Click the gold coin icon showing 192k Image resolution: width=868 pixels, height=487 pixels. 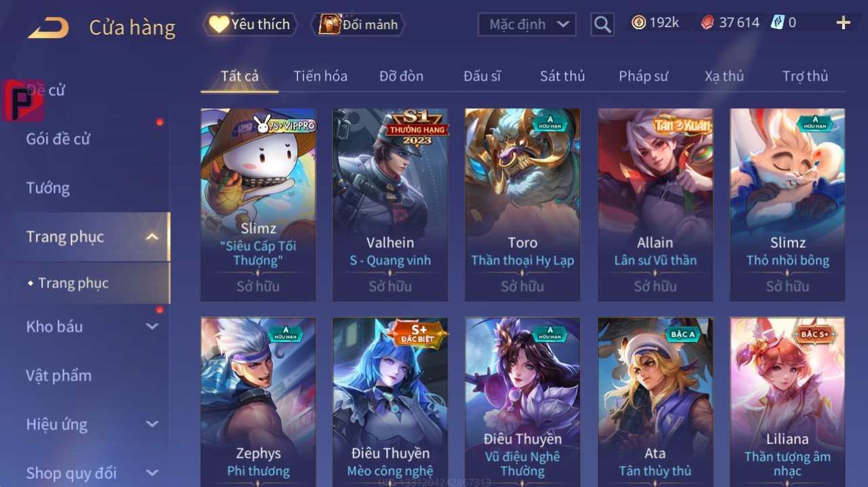tap(638, 23)
